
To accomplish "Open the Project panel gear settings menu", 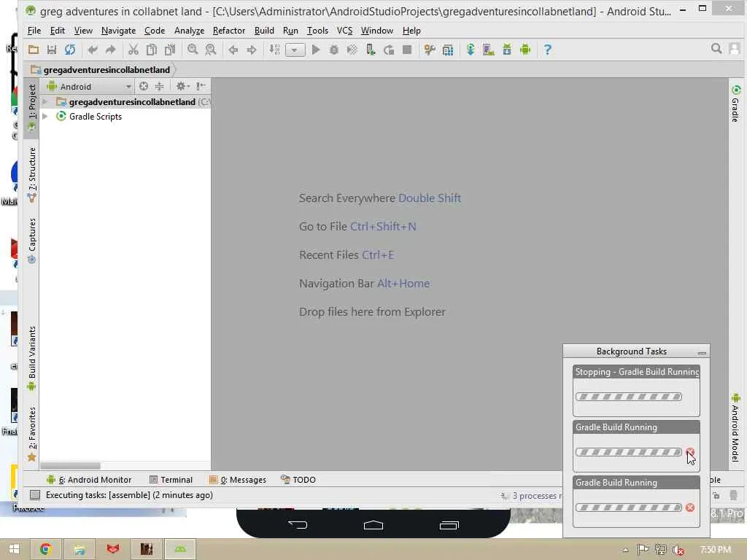I will pyautogui.click(x=182, y=86).
